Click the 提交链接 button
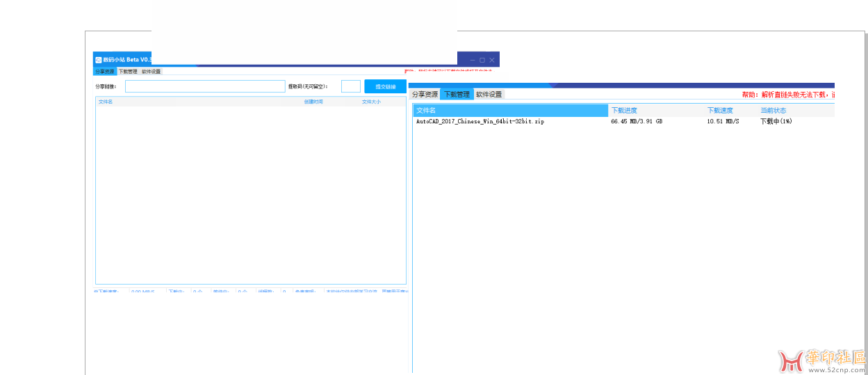 pos(386,86)
